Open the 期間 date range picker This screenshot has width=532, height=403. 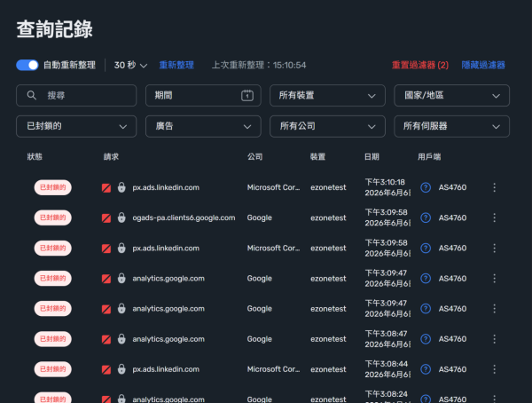203,96
